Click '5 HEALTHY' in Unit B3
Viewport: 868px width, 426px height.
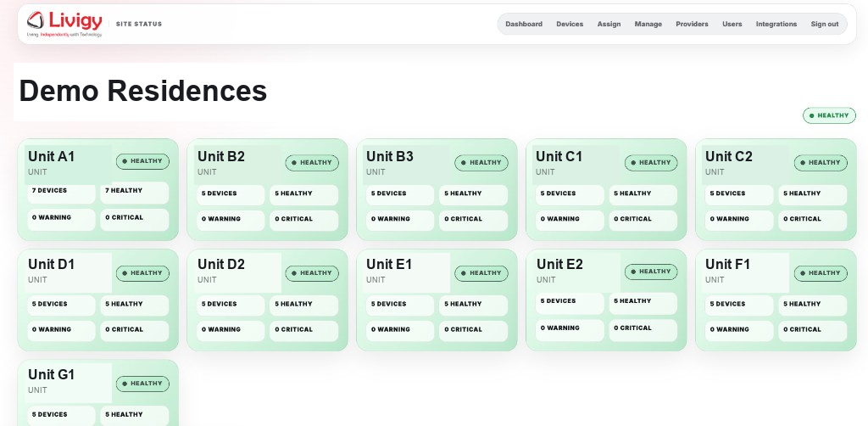(473, 195)
